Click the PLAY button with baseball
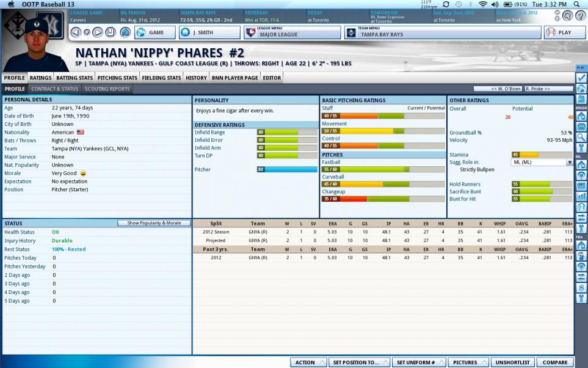 coord(564,32)
